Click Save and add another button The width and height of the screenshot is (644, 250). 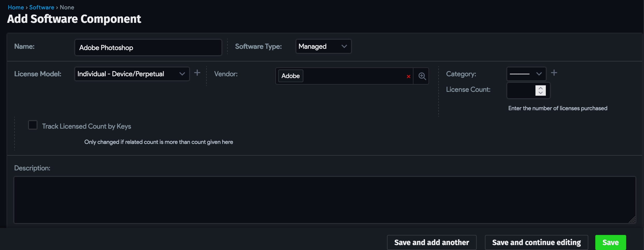coord(432,242)
